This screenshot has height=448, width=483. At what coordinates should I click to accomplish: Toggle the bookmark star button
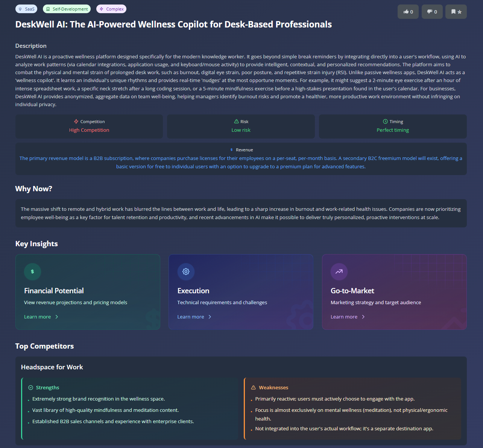[x=456, y=12]
